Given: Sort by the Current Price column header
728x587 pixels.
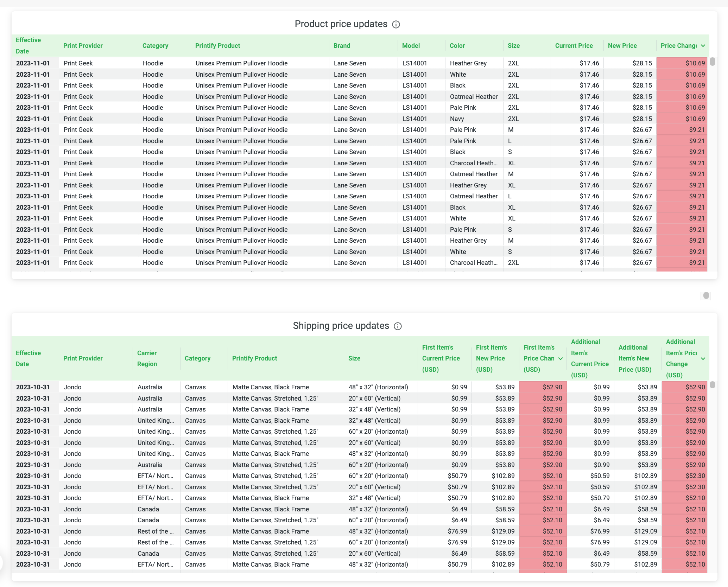Looking at the screenshot, I should [574, 46].
